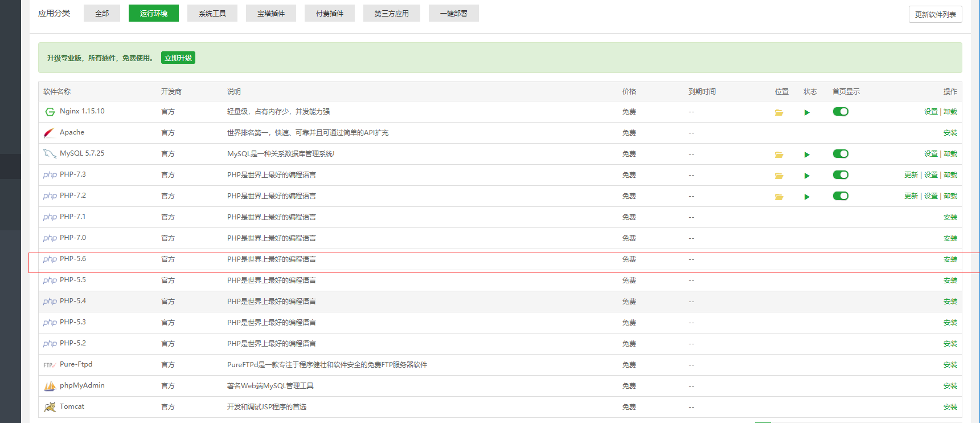Open 设置 for Nginx 1.15.10

click(x=931, y=112)
